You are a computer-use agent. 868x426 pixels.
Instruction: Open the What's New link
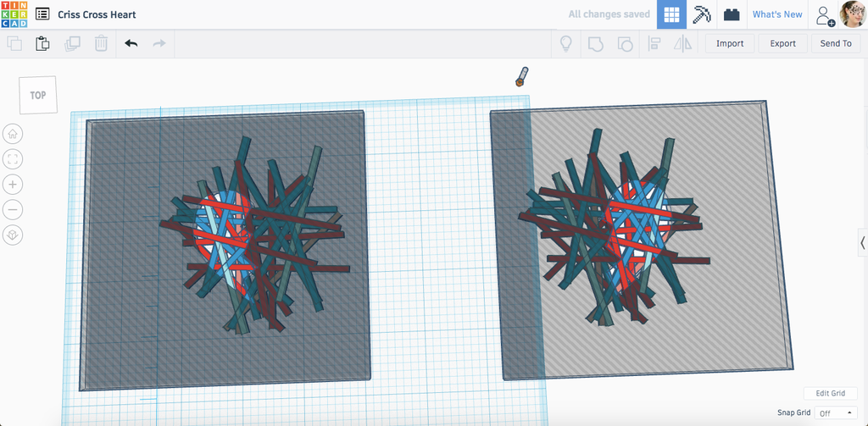777,14
